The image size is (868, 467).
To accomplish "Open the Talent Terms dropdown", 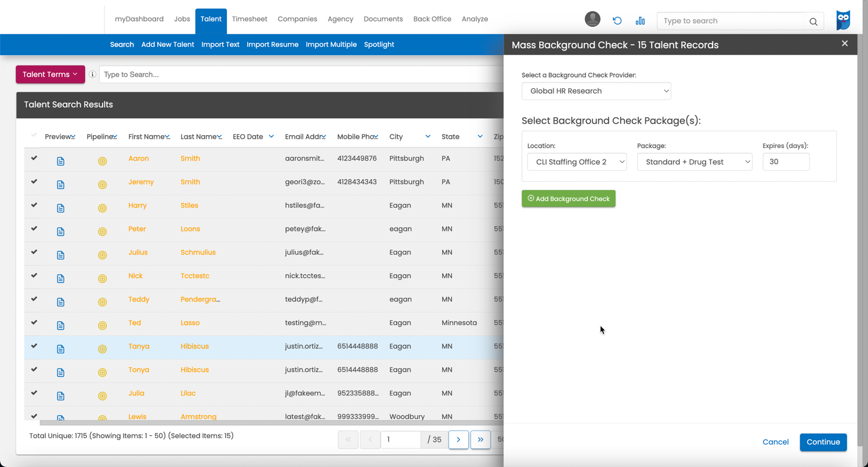I will pos(50,74).
